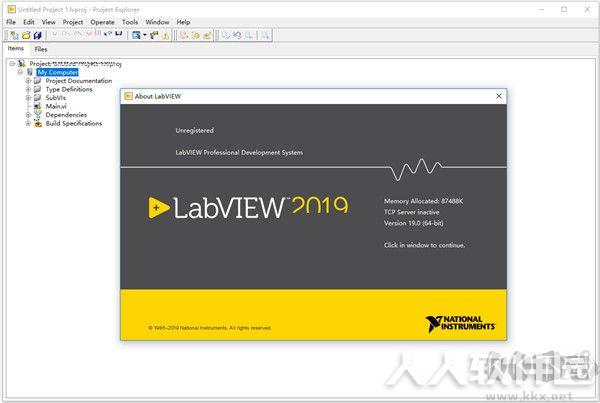Viewport: 600px width, 403px height.
Task: Close the About LabVIEW dialog
Action: (499, 96)
